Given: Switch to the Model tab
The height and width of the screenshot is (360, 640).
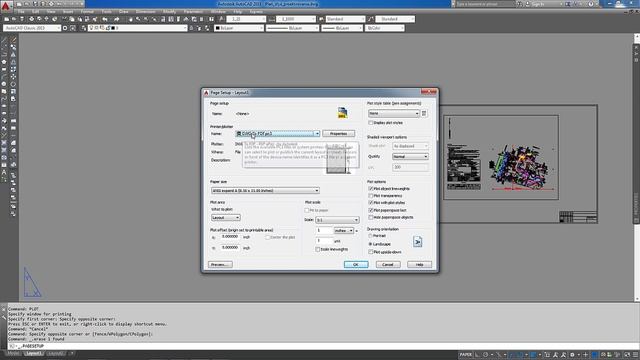Looking at the screenshot, I should pyautogui.click(x=13, y=353).
